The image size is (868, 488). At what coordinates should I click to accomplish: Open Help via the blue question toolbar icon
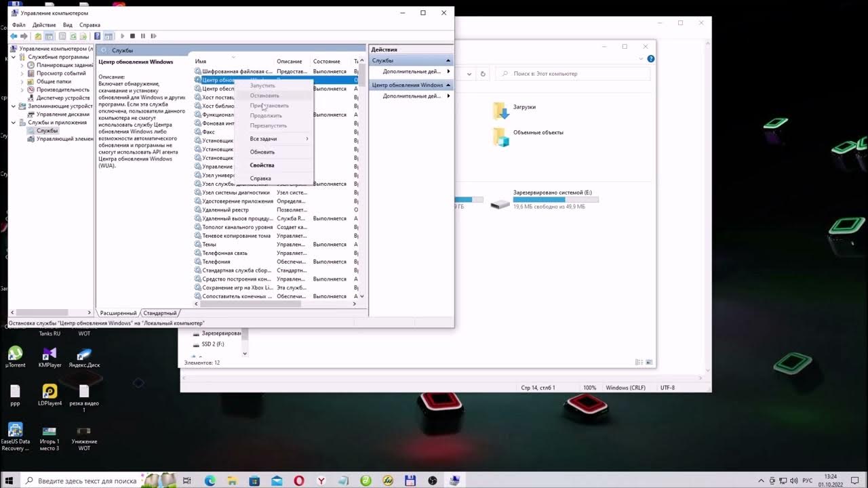point(97,36)
